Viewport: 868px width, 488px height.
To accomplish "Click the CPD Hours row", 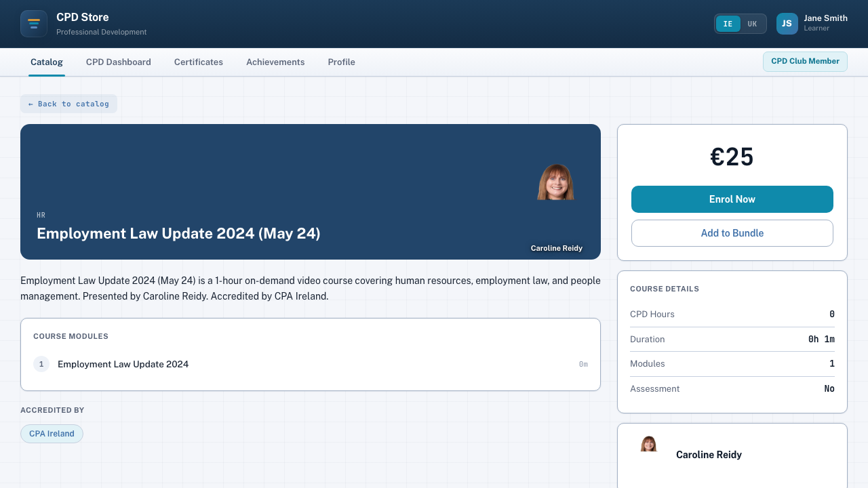I will pyautogui.click(x=732, y=314).
